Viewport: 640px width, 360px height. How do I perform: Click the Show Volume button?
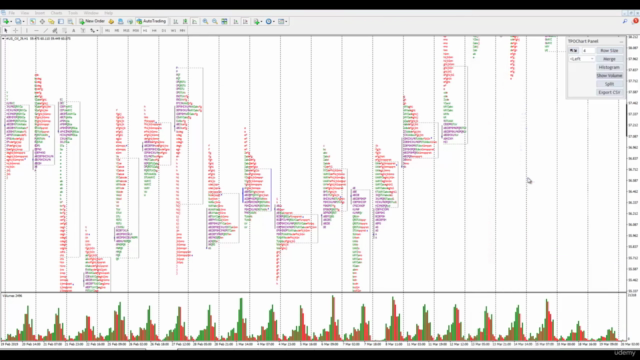tap(609, 76)
